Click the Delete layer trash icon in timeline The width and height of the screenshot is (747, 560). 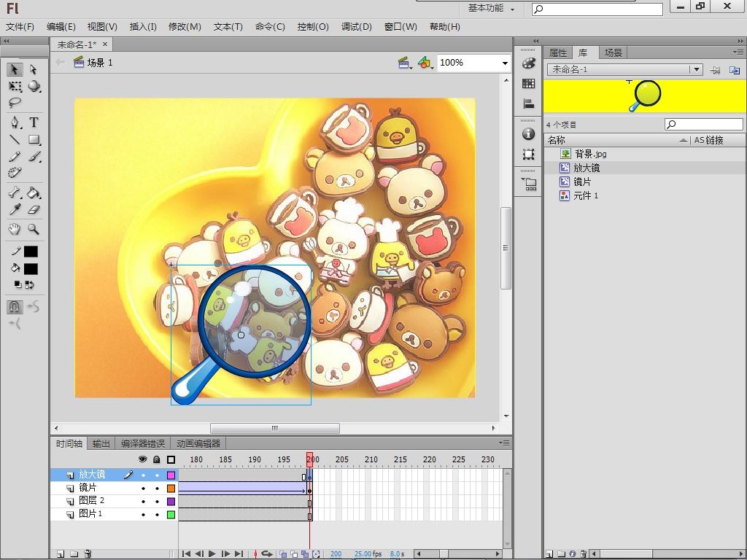coord(88,554)
